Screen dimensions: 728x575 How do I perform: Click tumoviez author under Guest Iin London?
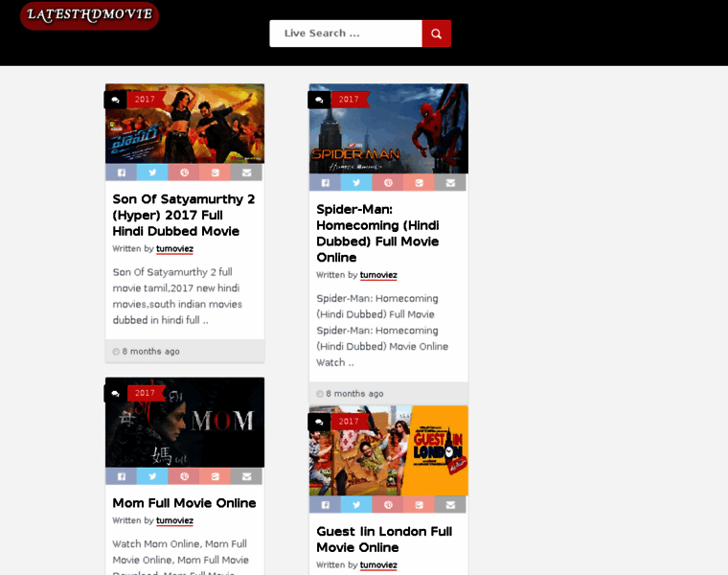tap(378, 565)
